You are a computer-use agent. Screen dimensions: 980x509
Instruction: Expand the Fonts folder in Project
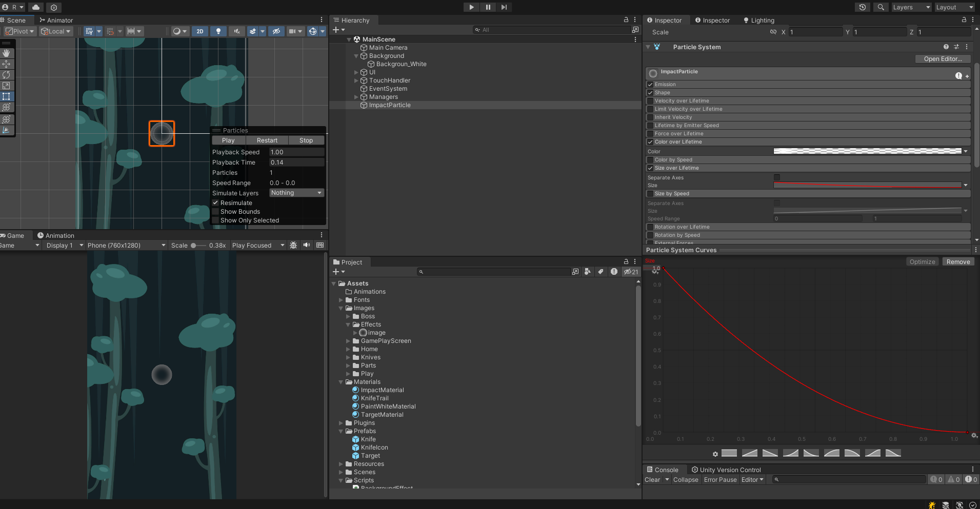(x=341, y=300)
